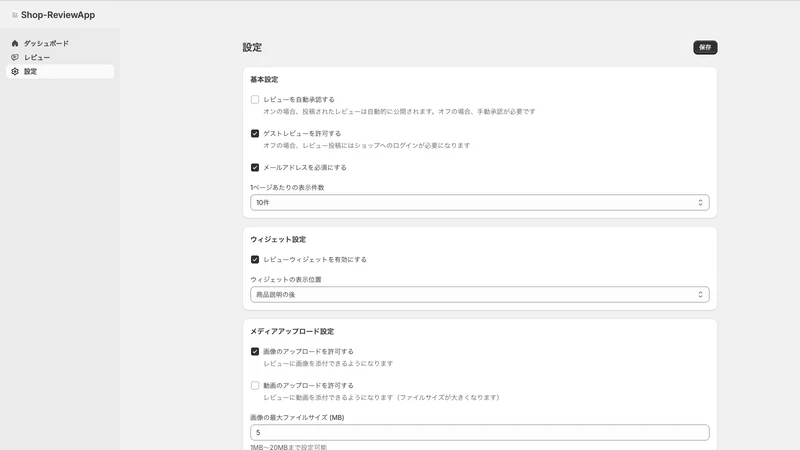Click the auto-approve description starting オンの場合
The image size is (800, 450).
[x=399, y=111]
